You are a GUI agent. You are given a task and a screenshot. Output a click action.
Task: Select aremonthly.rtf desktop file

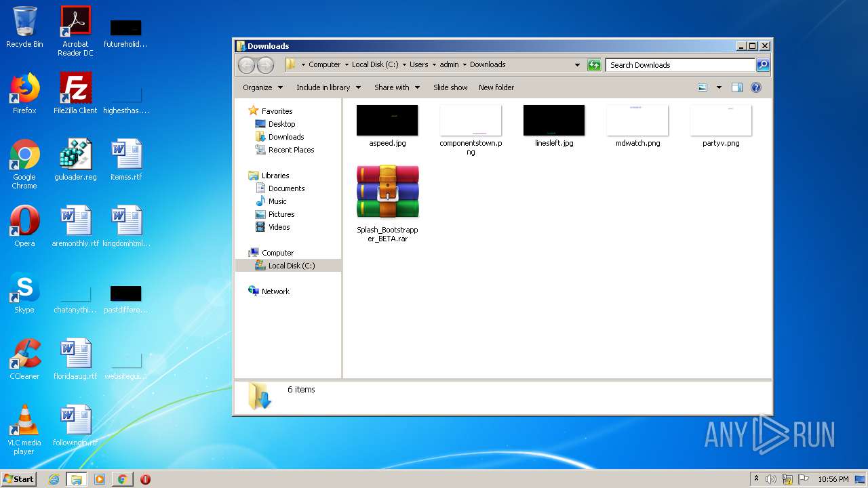tap(75, 226)
